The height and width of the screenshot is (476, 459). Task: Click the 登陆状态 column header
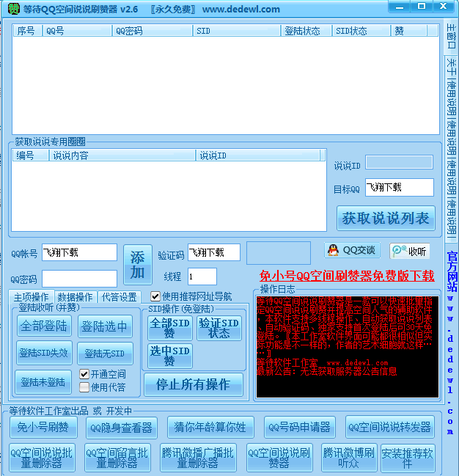(x=306, y=31)
